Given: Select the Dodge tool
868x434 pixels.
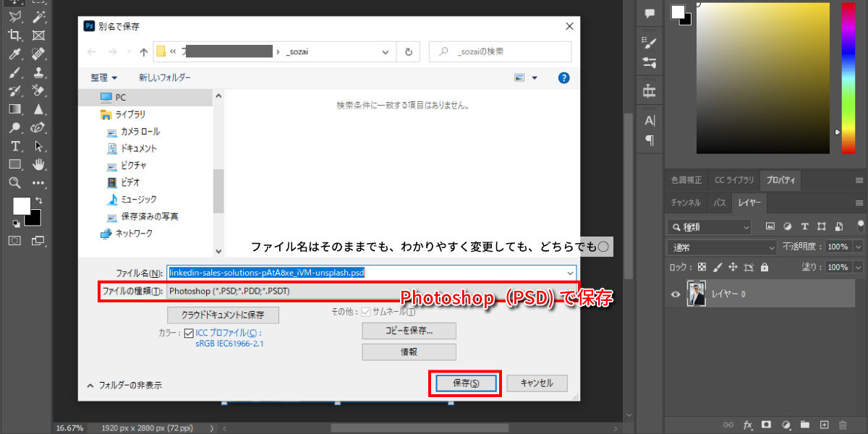Looking at the screenshot, I should click(x=14, y=129).
